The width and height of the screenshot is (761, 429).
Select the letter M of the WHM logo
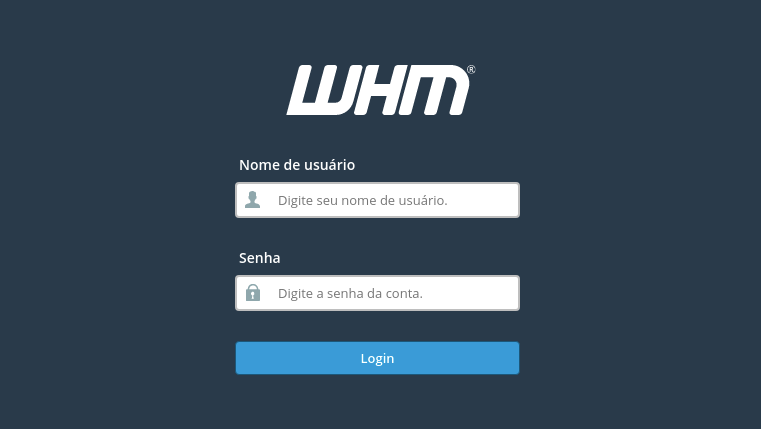tap(434, 90)
